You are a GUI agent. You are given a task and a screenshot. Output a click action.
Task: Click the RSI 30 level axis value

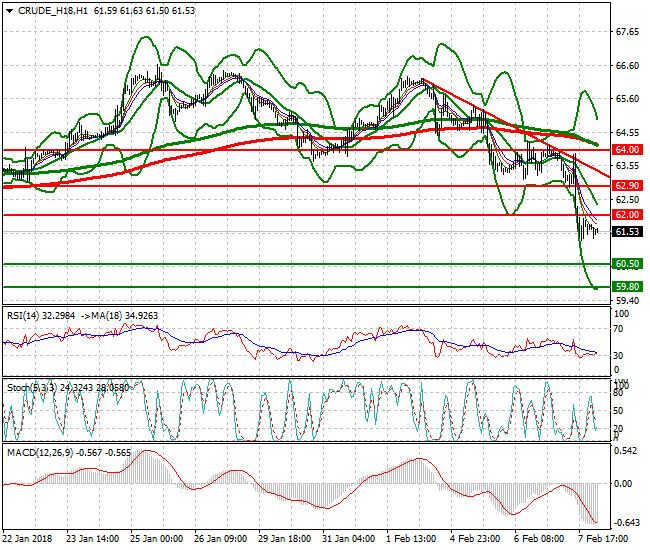[x=618, y=356]
